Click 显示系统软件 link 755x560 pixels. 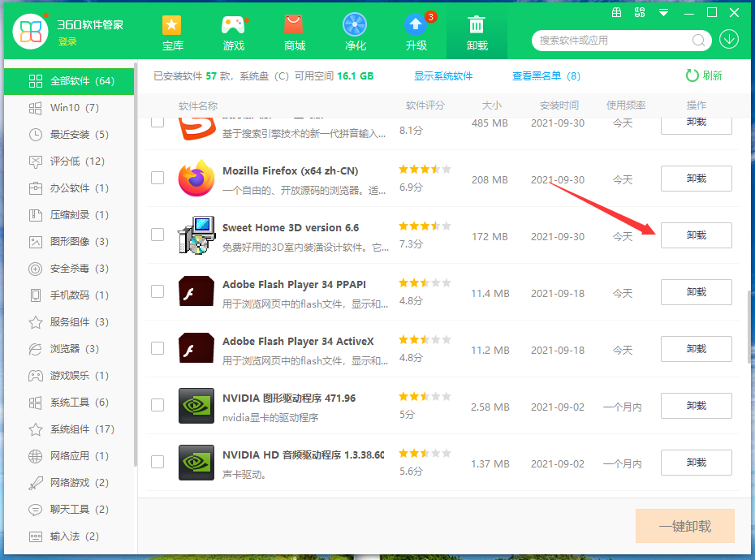(x=443, y=76)
